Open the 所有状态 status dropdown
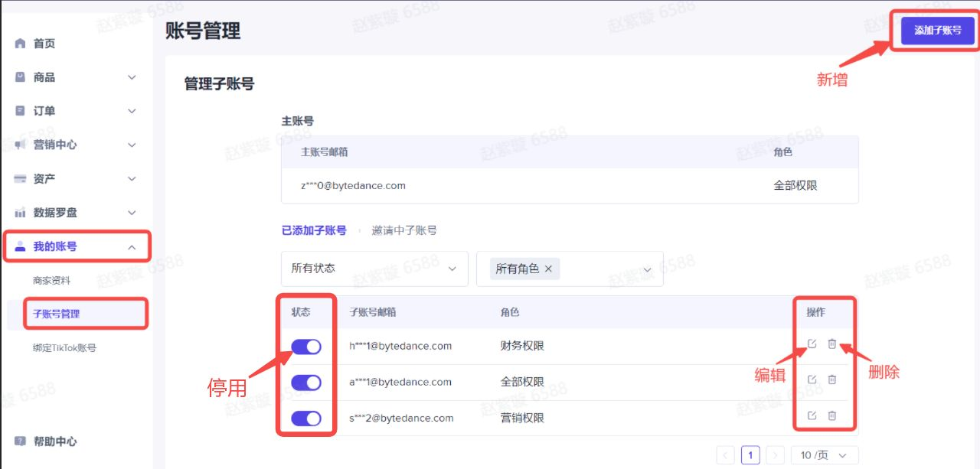The width and height of the screenshot is (980, 469). pyautogui.click(x=374, y=269)
